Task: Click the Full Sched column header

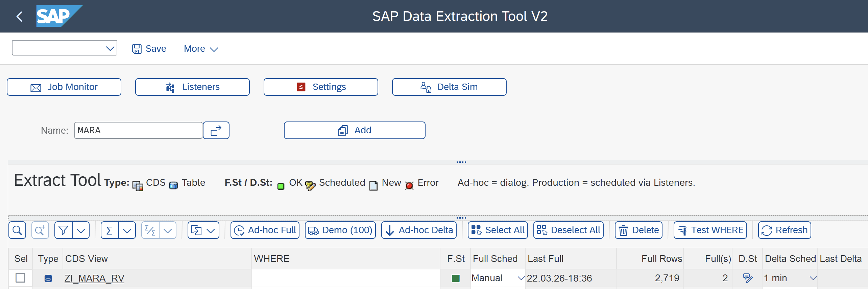Action: pyautogui.click(x=498, y=259)
